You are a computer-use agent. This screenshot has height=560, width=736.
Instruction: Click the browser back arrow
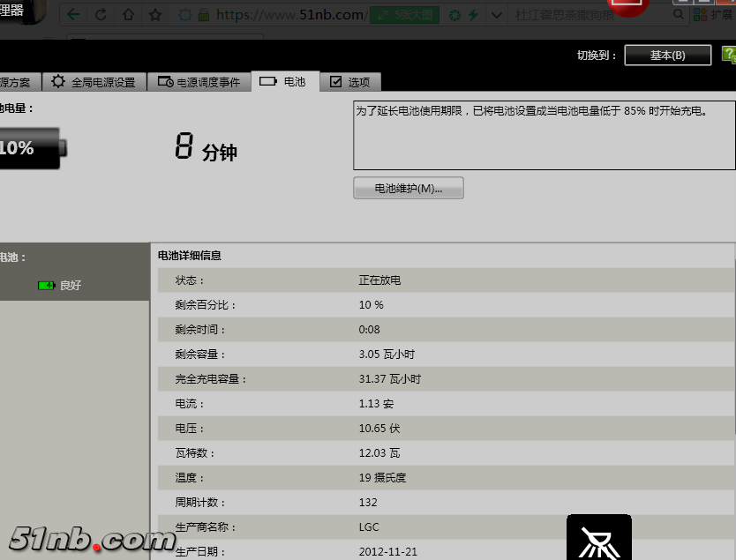click(74, 15)
